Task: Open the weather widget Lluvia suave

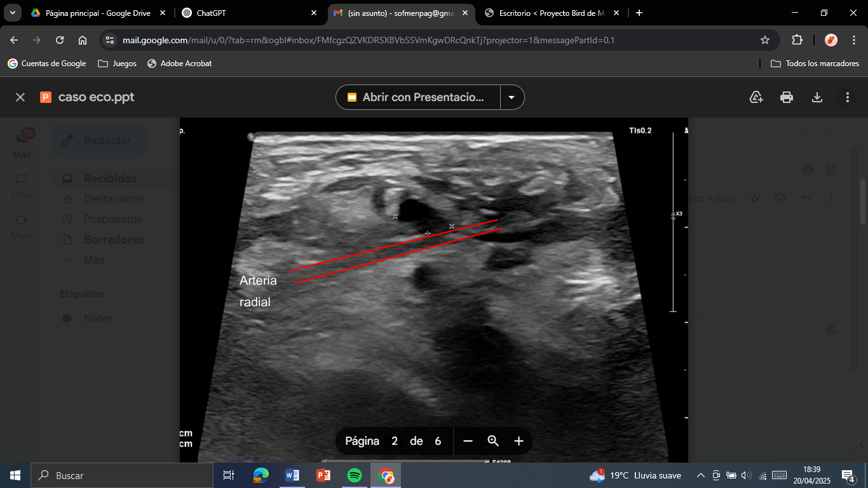Action: click(x=635, y=475)
